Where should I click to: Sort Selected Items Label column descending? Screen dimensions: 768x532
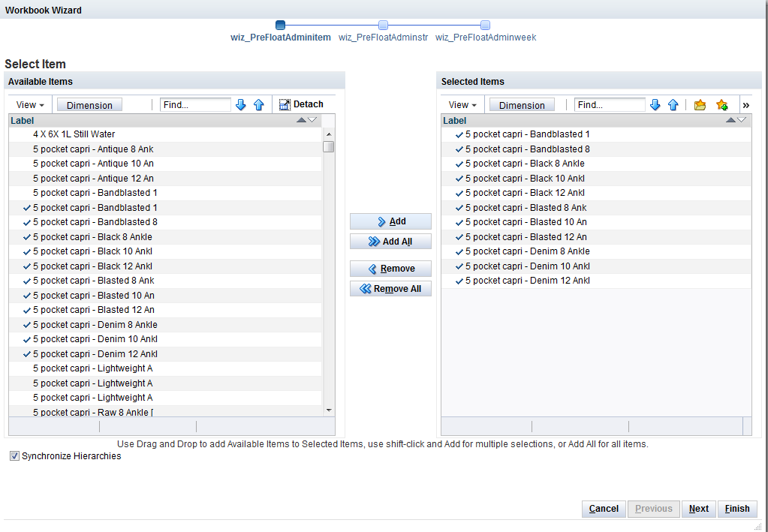coord(742,120)
